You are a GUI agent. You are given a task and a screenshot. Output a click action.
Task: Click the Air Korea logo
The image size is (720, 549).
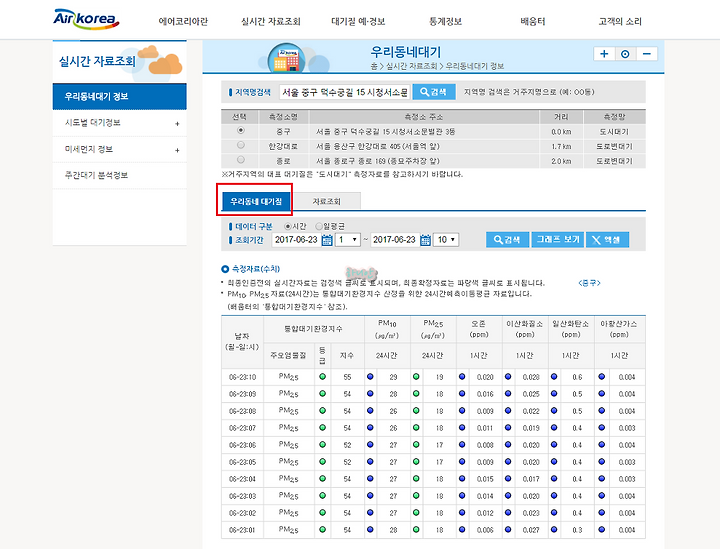pyautogui.click(x=86, y=19)
